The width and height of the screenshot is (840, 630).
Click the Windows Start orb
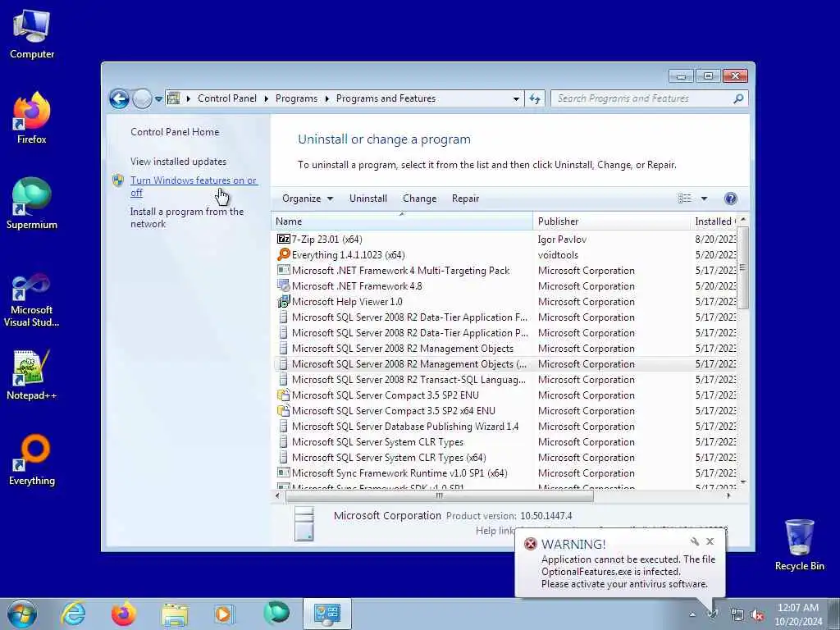(22, 614)
